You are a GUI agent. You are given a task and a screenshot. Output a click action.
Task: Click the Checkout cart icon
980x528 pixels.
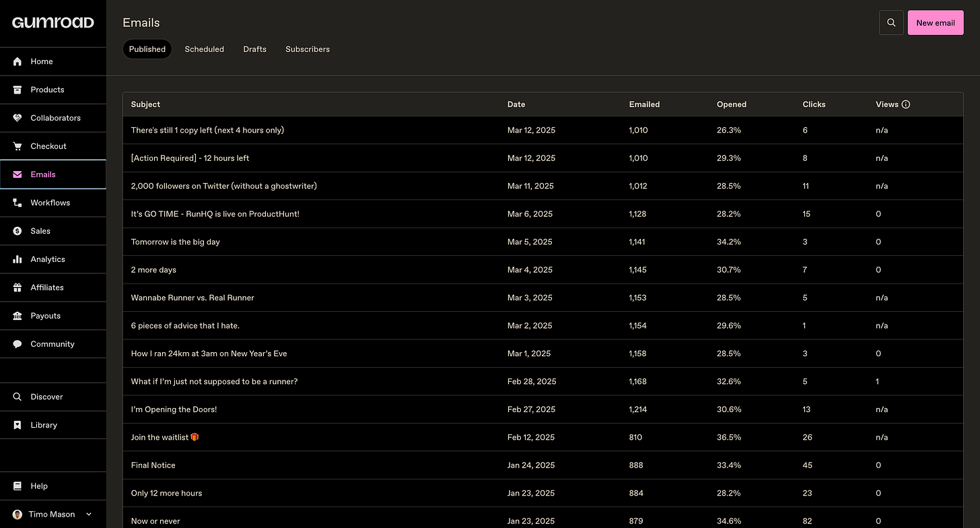point(17,146)
